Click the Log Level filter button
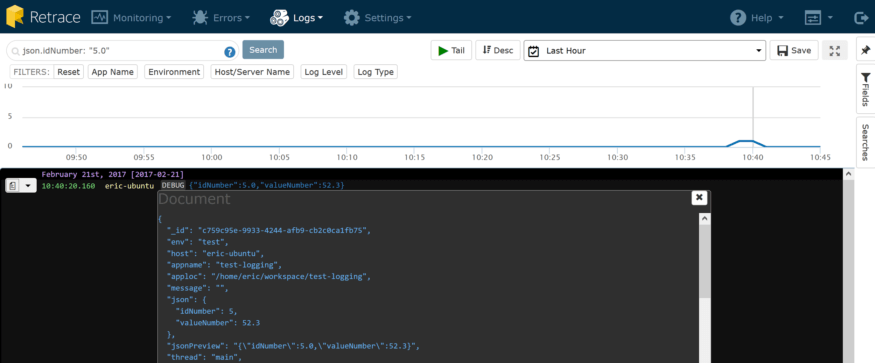 (324, 72)
